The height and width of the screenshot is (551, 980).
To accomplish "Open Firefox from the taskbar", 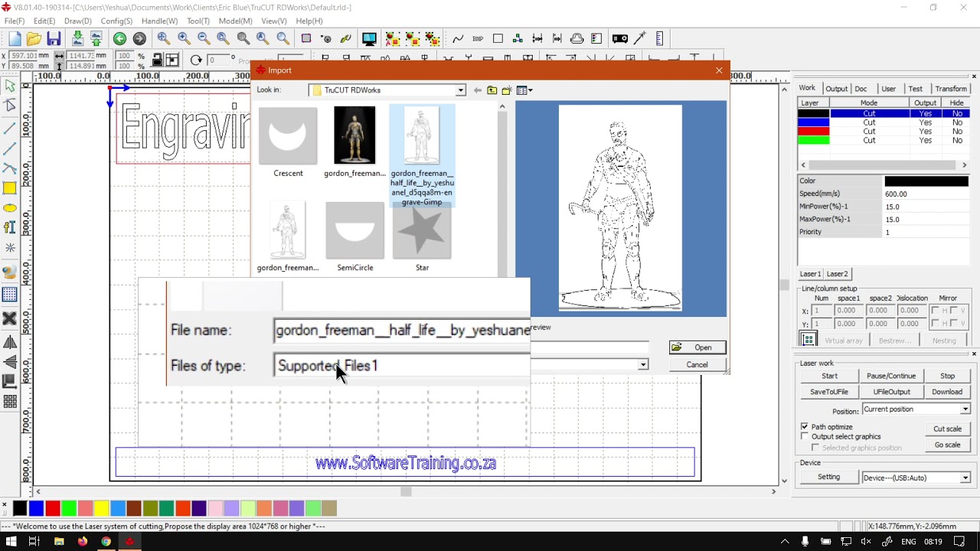I will 82,542.
